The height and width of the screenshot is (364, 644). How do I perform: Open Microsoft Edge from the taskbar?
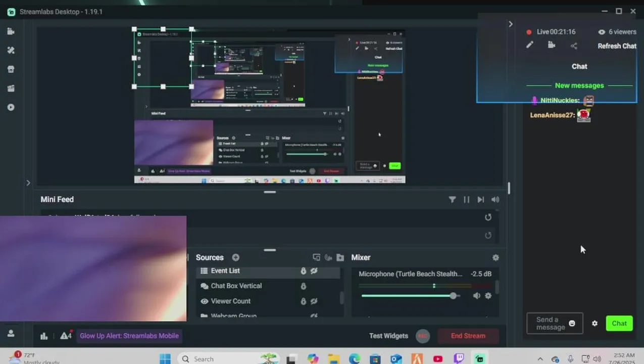click(355, 359)
